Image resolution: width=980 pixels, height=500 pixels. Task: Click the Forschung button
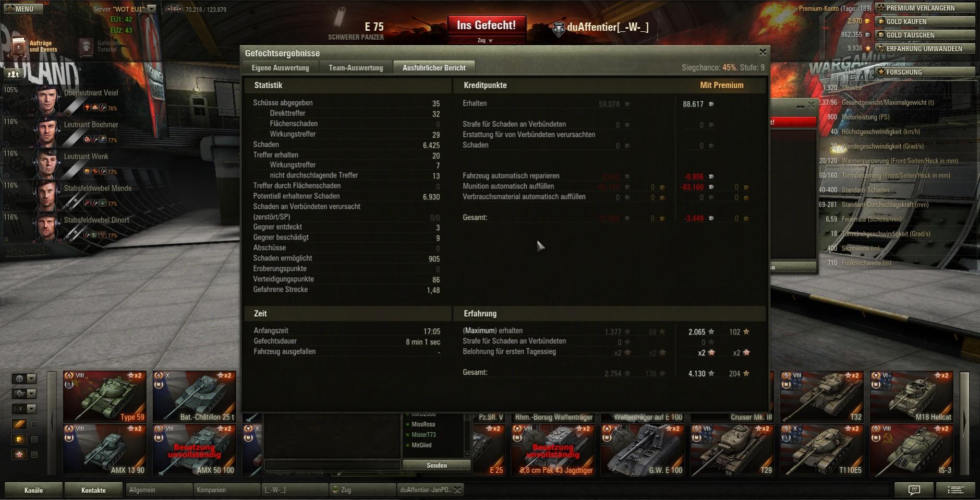click(x=925, y=72)
